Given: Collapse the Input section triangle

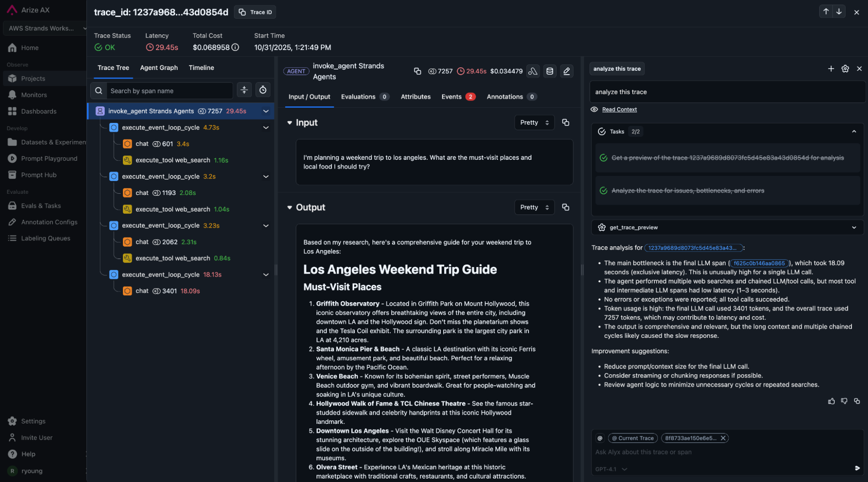Looking at the screenshot, I should (290, 123).
